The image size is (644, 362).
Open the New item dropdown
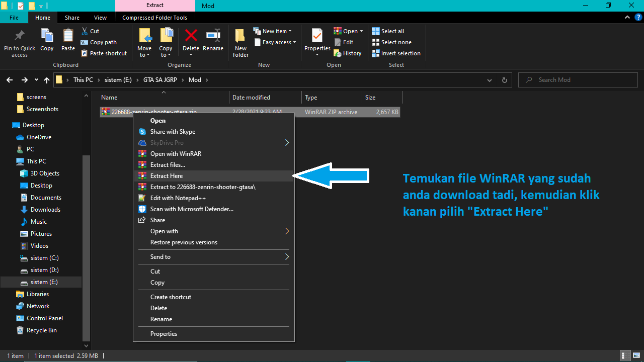coord(272,31)
